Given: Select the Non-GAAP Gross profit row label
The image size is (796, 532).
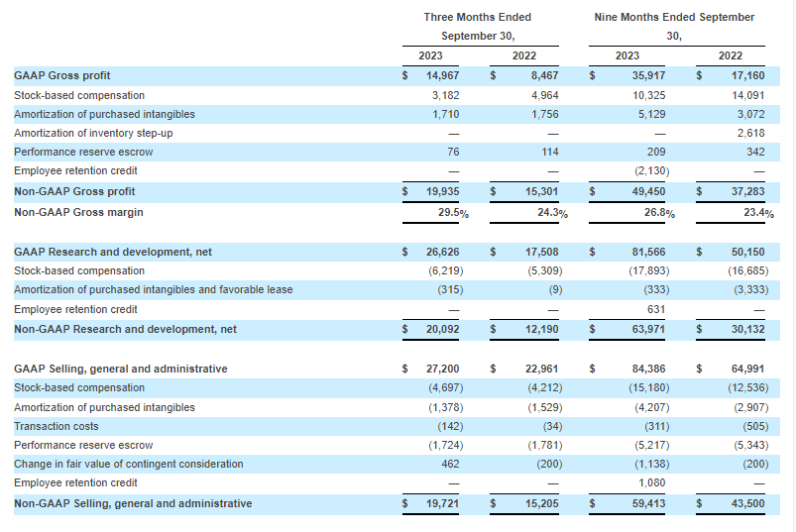Looking at the screenshot, I should coord(74,191).
